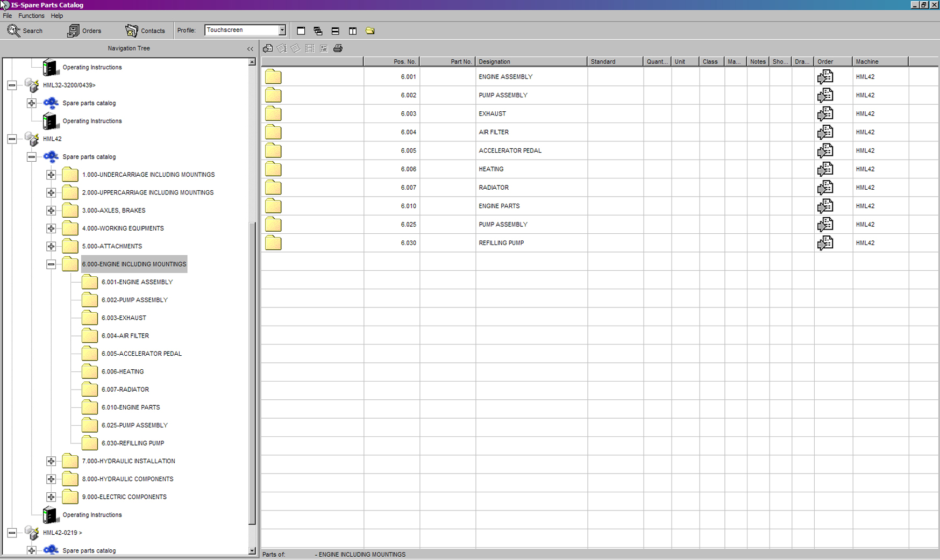Click the Search toolbar button
The image size is (940, 560).
tap(25, 31)
